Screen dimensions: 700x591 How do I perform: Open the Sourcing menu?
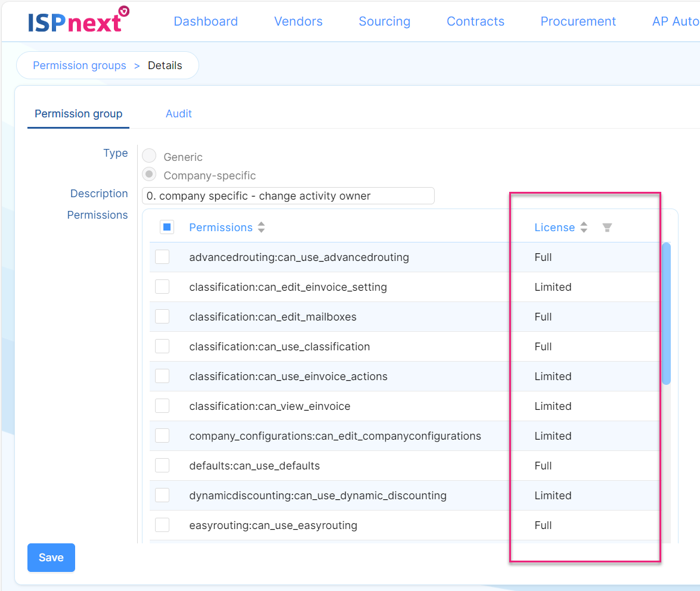384,21
